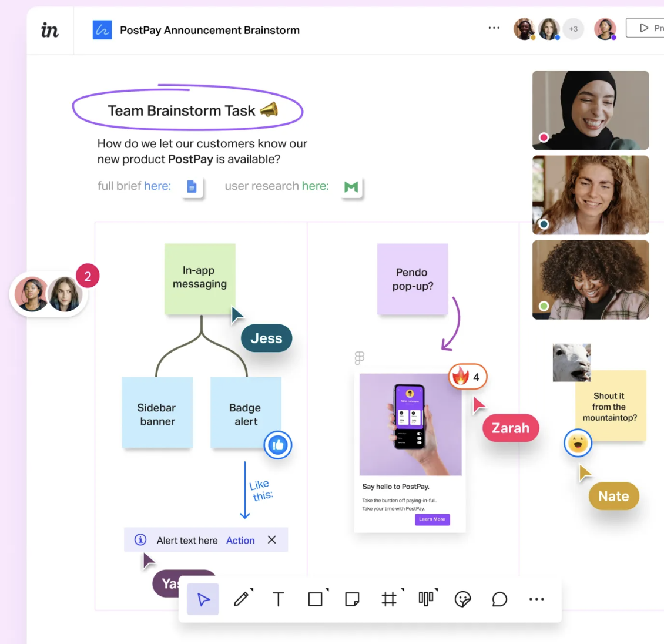Select the frame grid tool
Image resolution: width=664 pixels, height=644 pixels.
[x=389, y=599]
